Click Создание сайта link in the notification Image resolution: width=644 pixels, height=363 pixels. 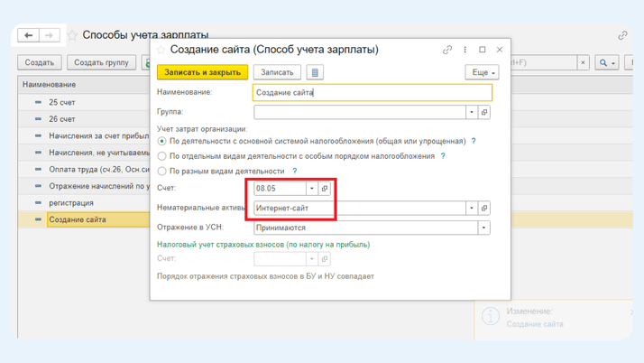[535, 324]
